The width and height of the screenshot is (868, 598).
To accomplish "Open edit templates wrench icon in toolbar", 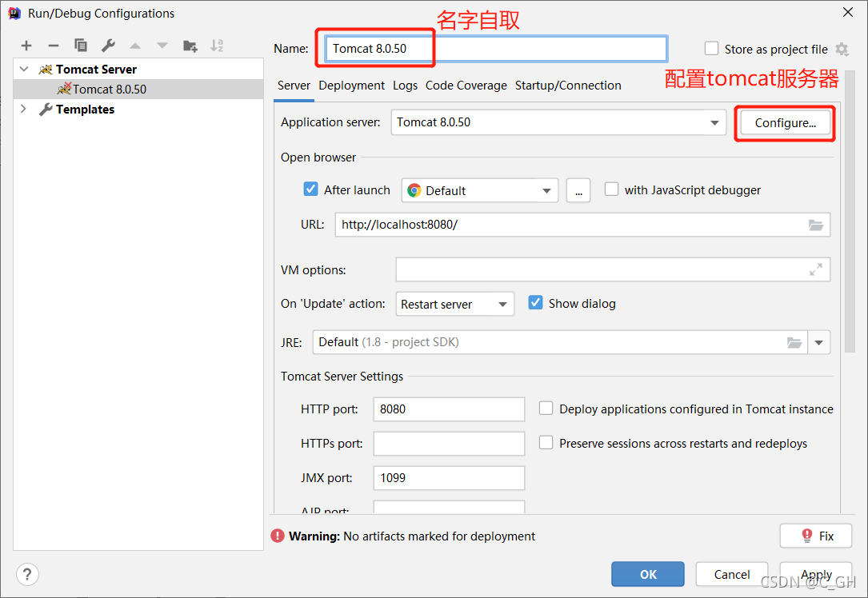I will click(108, 46).
